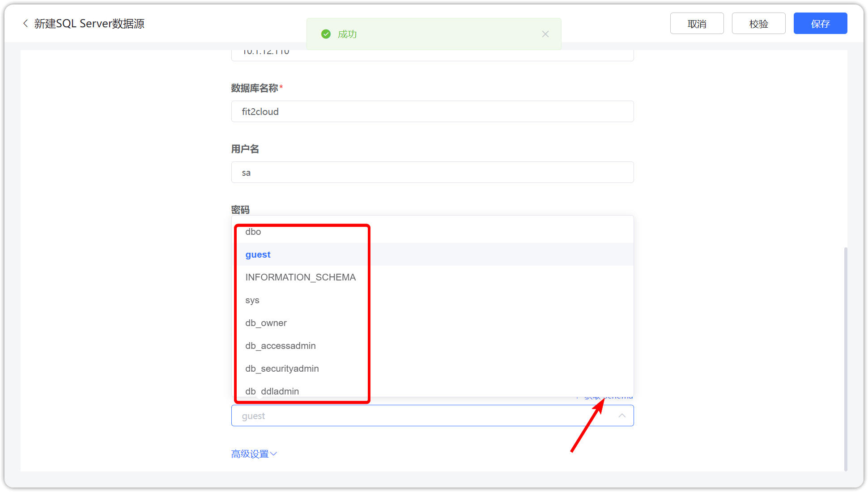The image size is (868, 492).
Task: Click the 保存 save button
Action: tap(820, 23)
